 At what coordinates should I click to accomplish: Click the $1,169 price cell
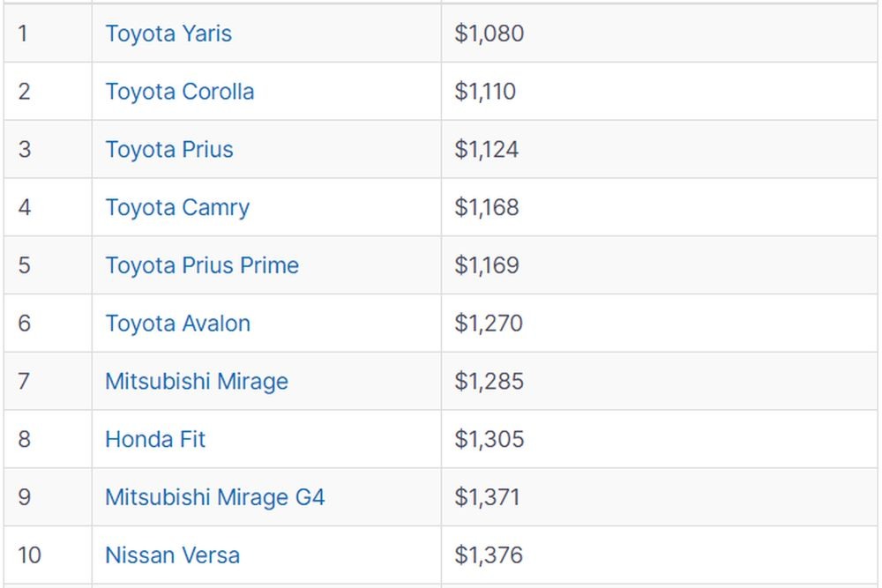tap(659, 264)
